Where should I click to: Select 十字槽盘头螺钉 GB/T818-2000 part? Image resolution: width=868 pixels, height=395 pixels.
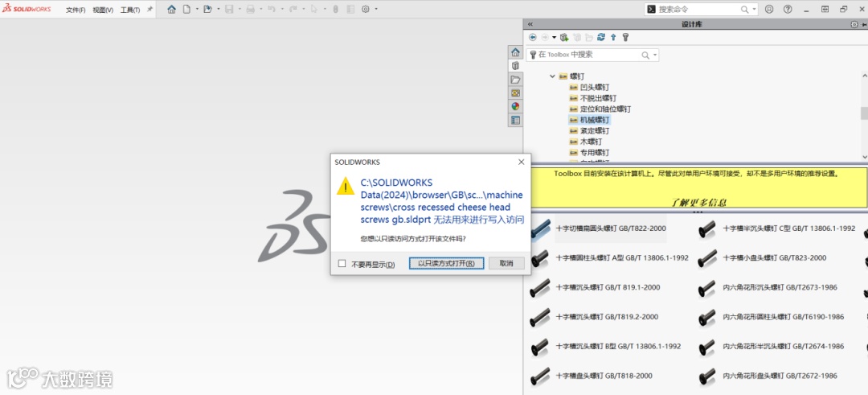click(592, 376)
